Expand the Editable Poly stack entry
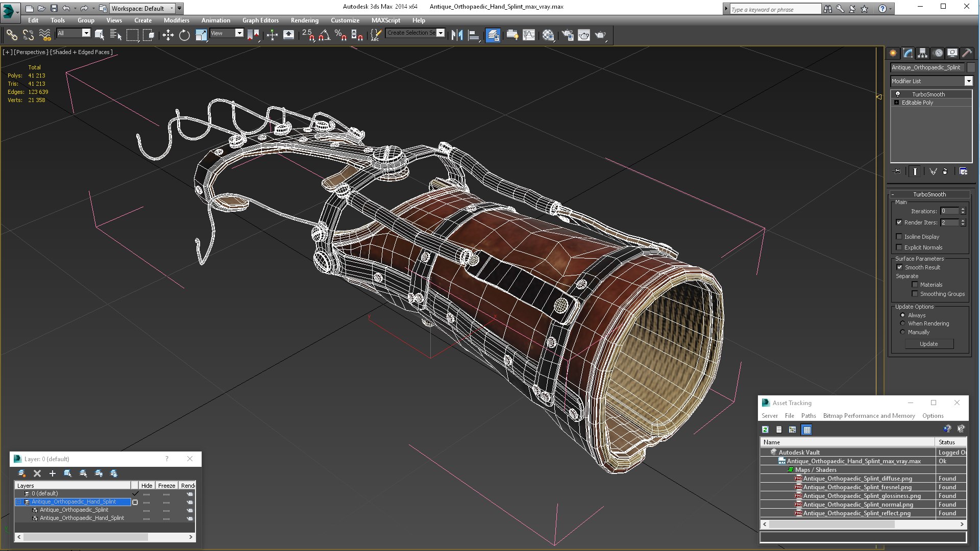This screenshot has height=551, width=980. (896, 103)
